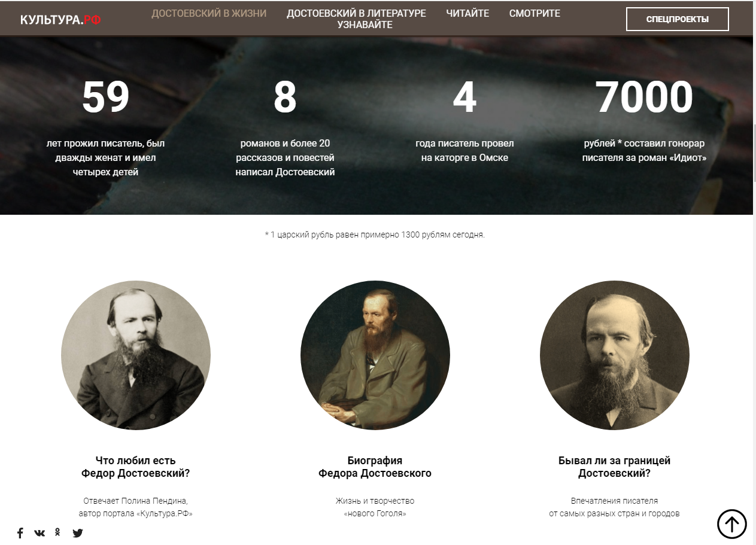Open article Что любил есть Федор Достоевский
The width and height of the screenshot is (756, 545).
136,467
